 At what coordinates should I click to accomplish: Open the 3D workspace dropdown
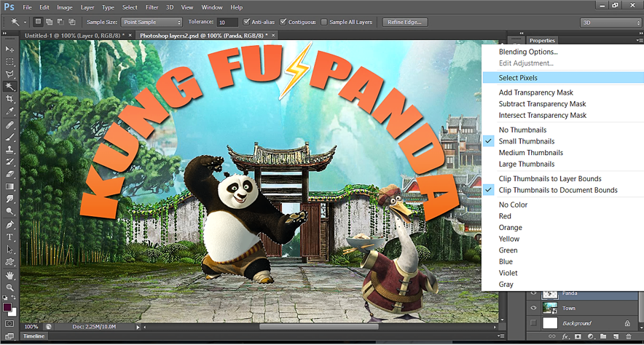click(610, 23)
